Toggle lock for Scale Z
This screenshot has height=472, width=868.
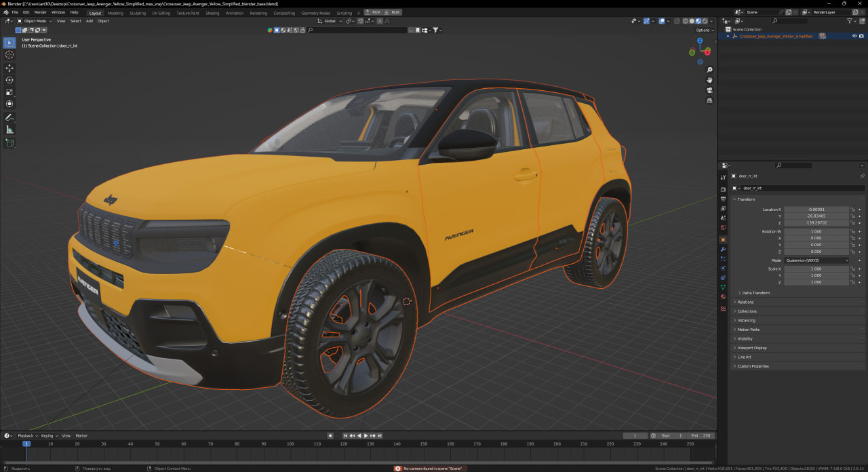pos(853,282)
